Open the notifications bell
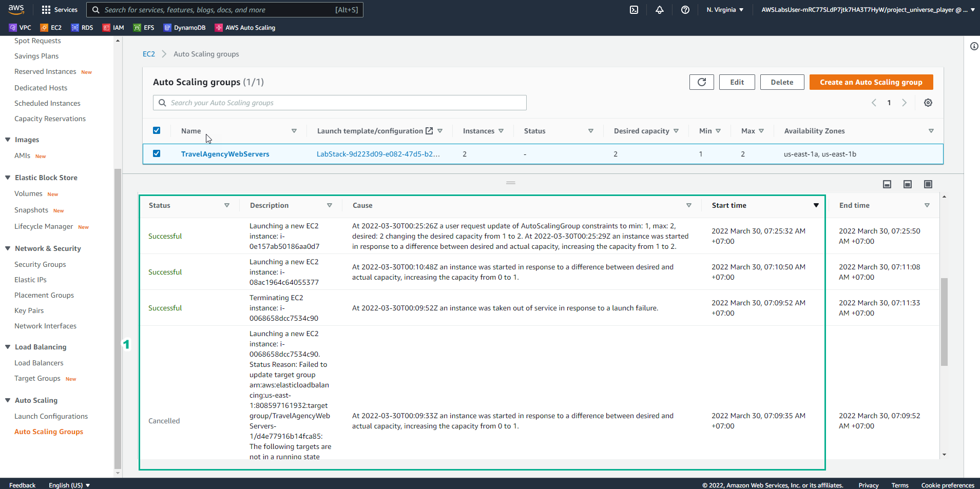Viewport: 980px width, 489px height. coord(660,10)
